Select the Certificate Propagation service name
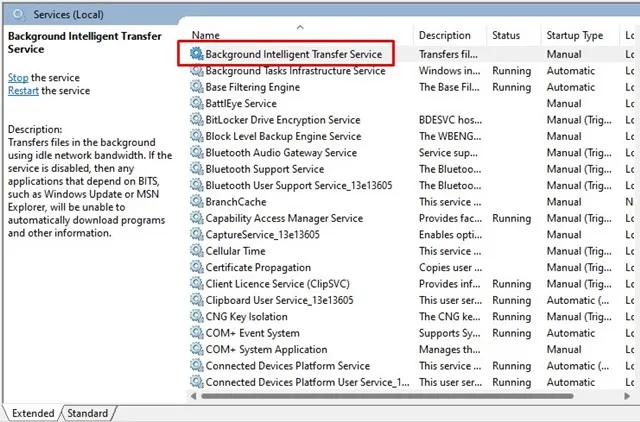 tap(258, 267)
